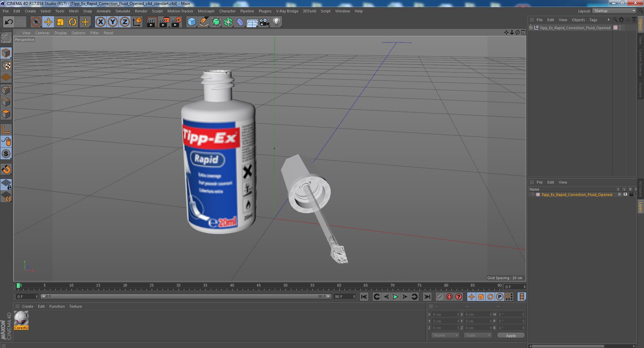Open the Layout Startup dropdown
The height and width of the screenshot is (348, 644).
pyautogui.click(x=614, y=11)
